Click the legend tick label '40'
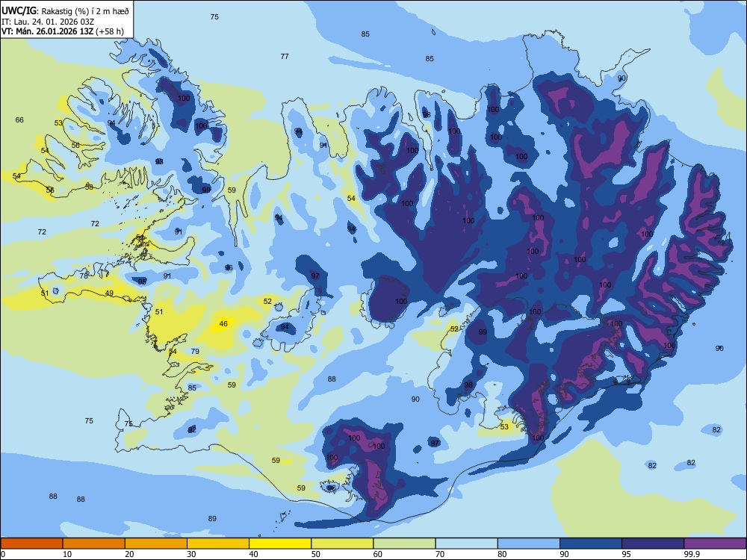Screen dimensions: 747x560 click(x=253, y=554)
